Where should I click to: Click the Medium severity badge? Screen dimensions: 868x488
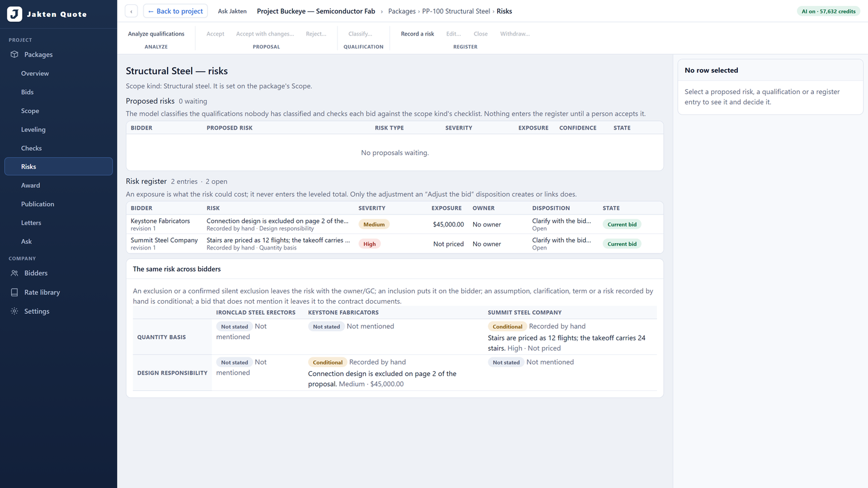pyautogui.click(x=374, y=224)
